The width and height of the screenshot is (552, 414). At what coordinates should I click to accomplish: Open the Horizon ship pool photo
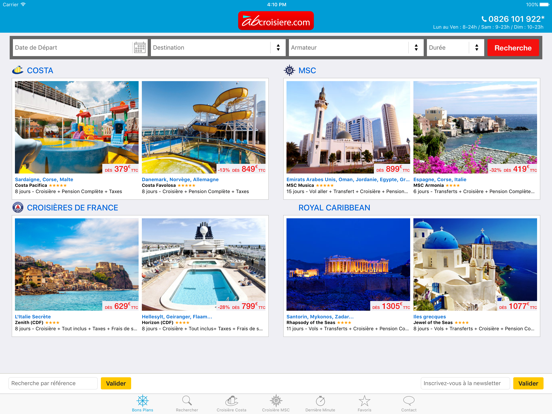[203, 264]
